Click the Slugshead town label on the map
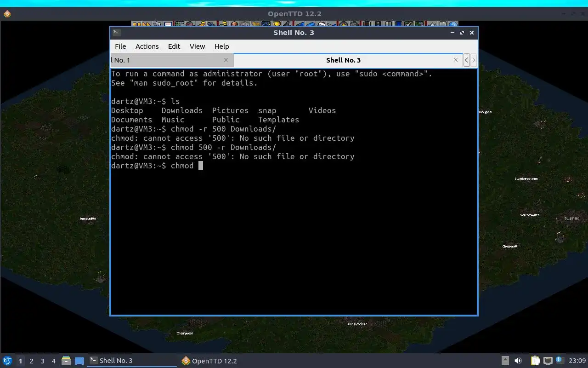588x368 pixels. pyautogui.click(x=572, y=218)
